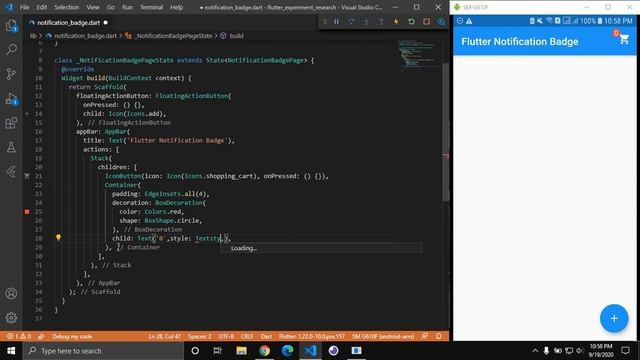Screen dimensions: 640x360
Task: Click the errors and warnings status indicator
Action: (x=18, y=336)
